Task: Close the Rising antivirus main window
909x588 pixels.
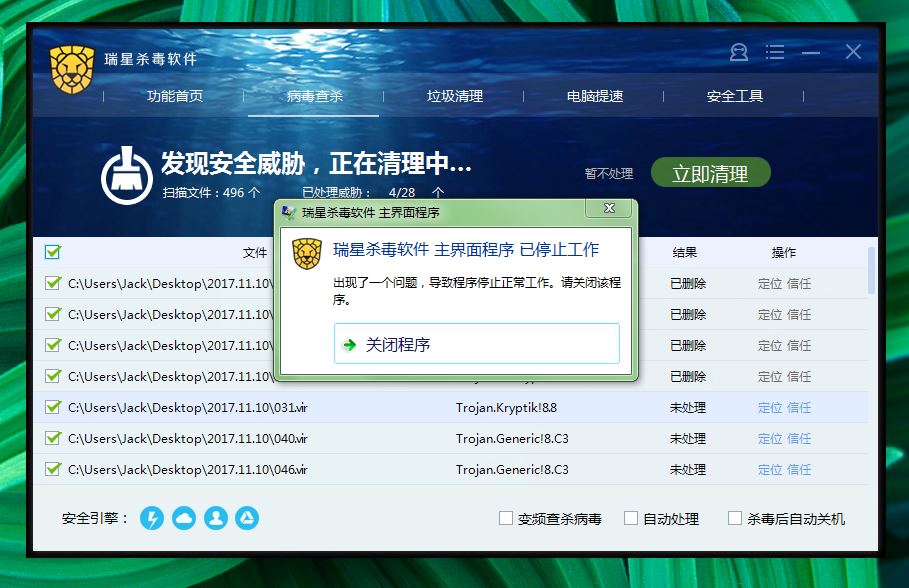Action: (853, 52)
